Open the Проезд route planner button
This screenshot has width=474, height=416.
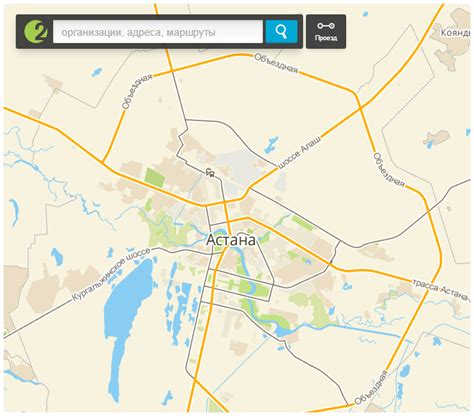326,32
